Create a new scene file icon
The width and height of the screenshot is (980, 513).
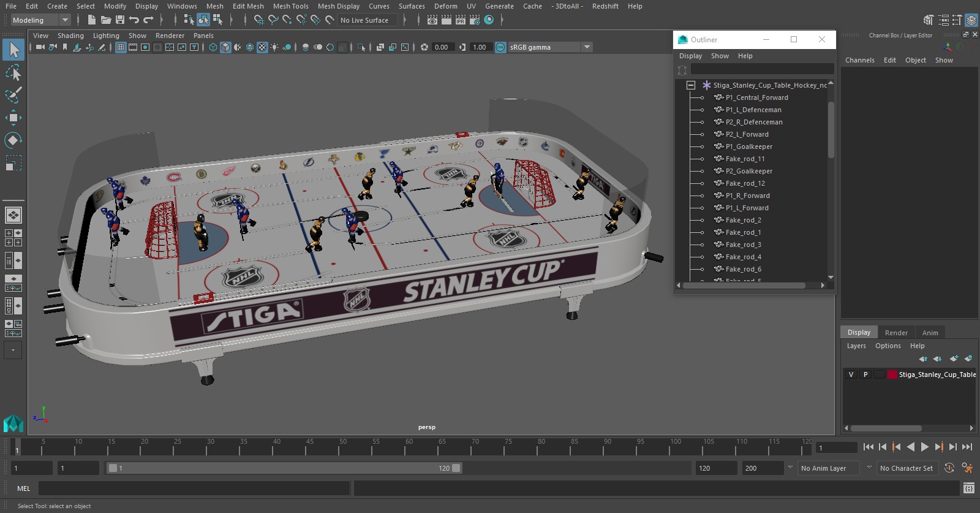pyautogui.click(x=91, y=20)
